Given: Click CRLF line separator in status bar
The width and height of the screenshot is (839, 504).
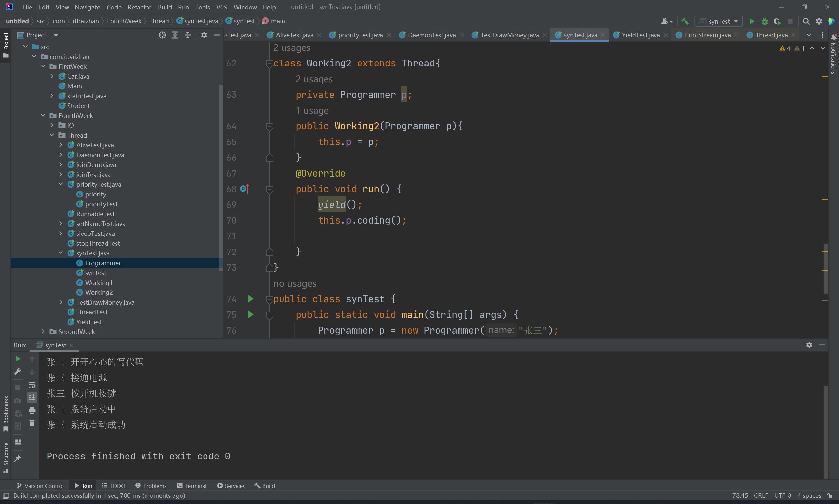Looking at the screenshot, I should [760, 495].
